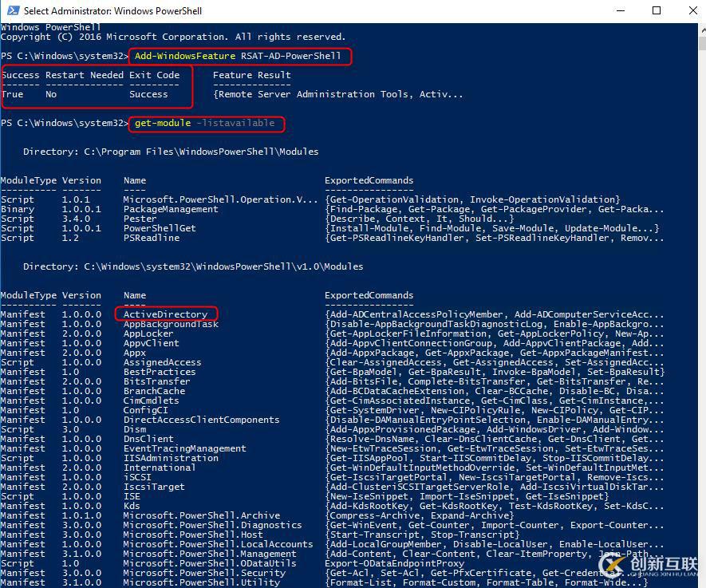
Task: Click the Pester version '3.4.0'
Action: tap(76, 219)
